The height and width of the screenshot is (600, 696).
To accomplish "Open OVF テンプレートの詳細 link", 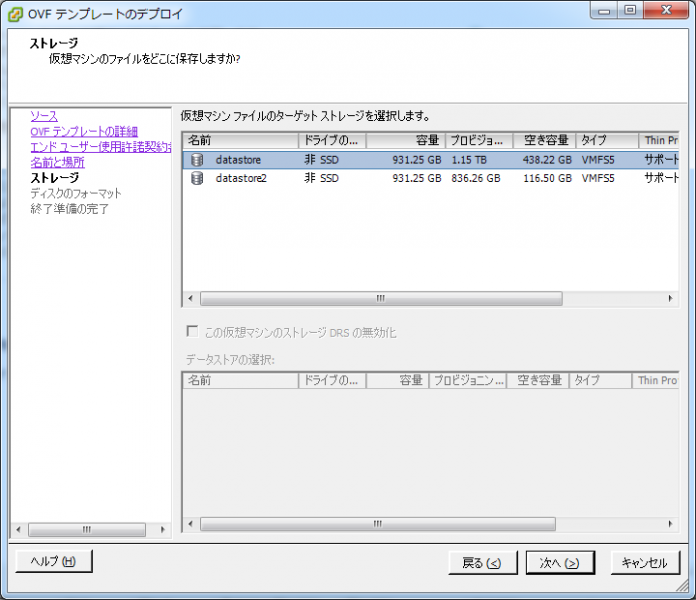I will tap(84, 132).
